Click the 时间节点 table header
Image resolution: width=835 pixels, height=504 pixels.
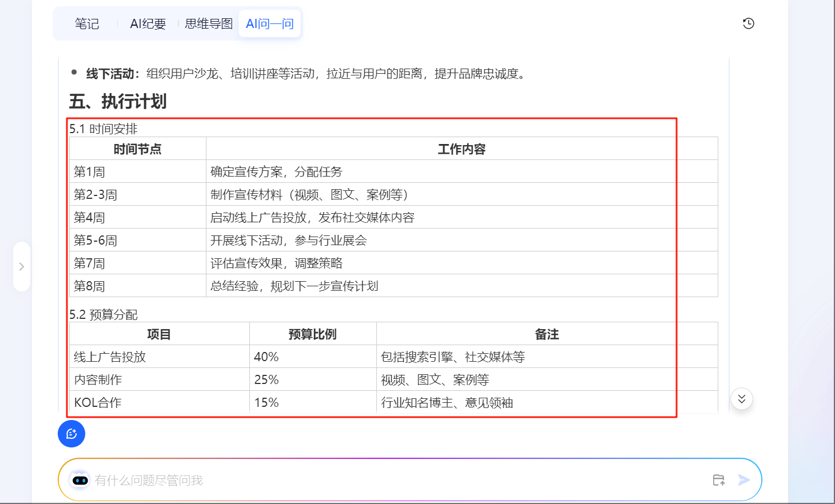(x=137, y=149)
